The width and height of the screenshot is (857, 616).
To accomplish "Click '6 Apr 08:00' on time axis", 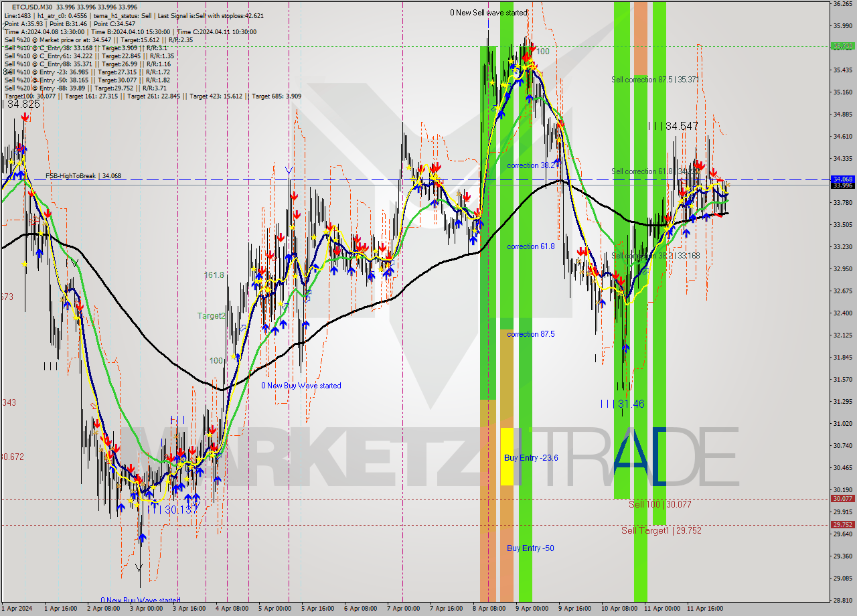I will click(x=360, y=609).
